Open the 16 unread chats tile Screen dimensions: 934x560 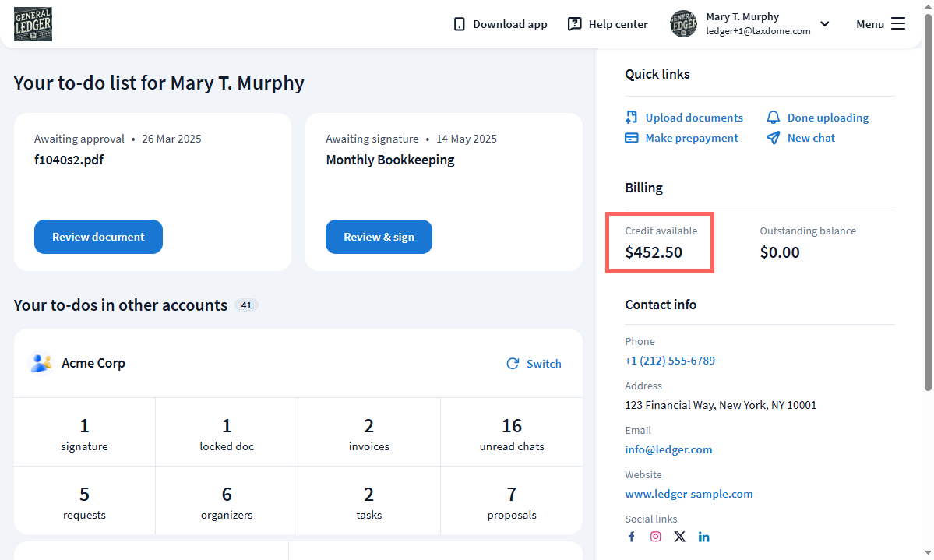512,432
